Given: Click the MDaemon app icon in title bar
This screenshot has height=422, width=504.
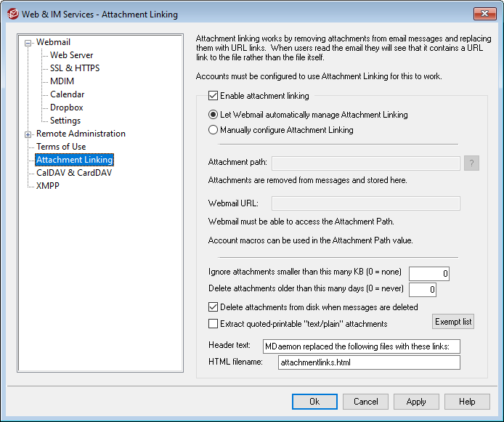Looking at the screenshot, I should 12,14.
